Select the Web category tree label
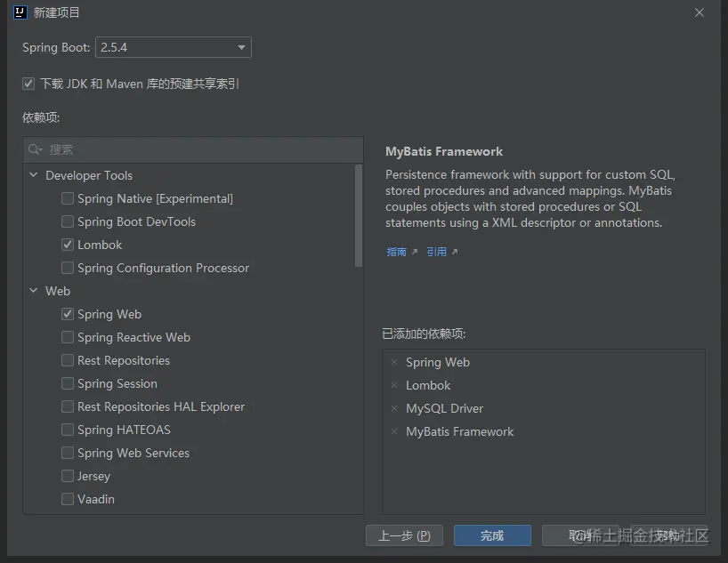The height and width of the screenshot is (563, 728). 58,291
